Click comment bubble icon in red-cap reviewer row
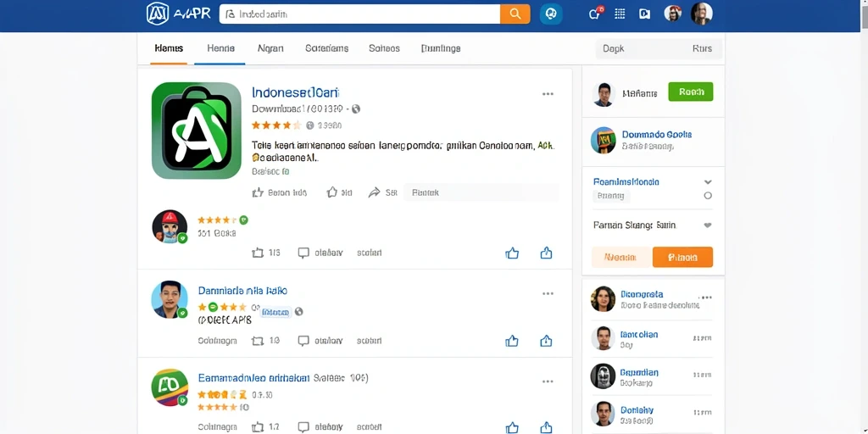Screen dimensions: 868x434 [303, 253]
